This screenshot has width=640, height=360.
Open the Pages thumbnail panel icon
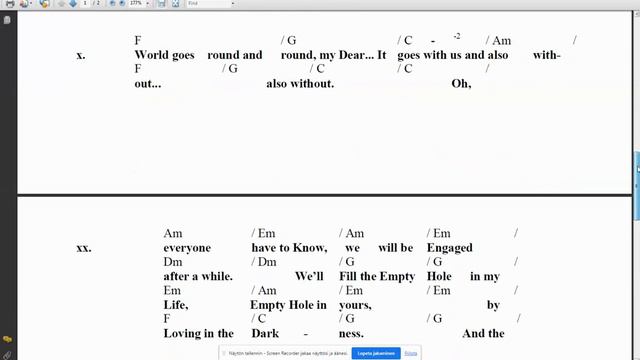pos(7,20)
